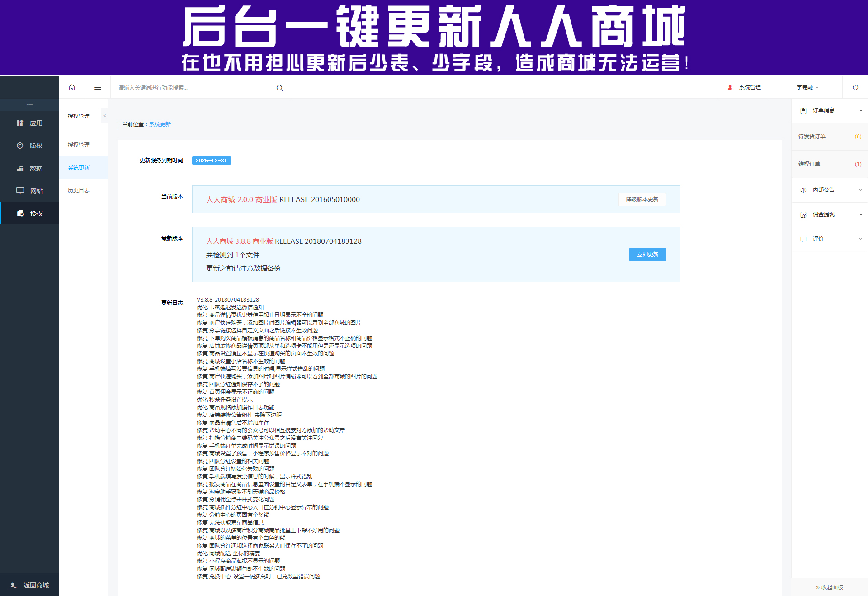Screen dimensions: 868x596
Task: Click the 返回商城 user icon
Action: 14,585
